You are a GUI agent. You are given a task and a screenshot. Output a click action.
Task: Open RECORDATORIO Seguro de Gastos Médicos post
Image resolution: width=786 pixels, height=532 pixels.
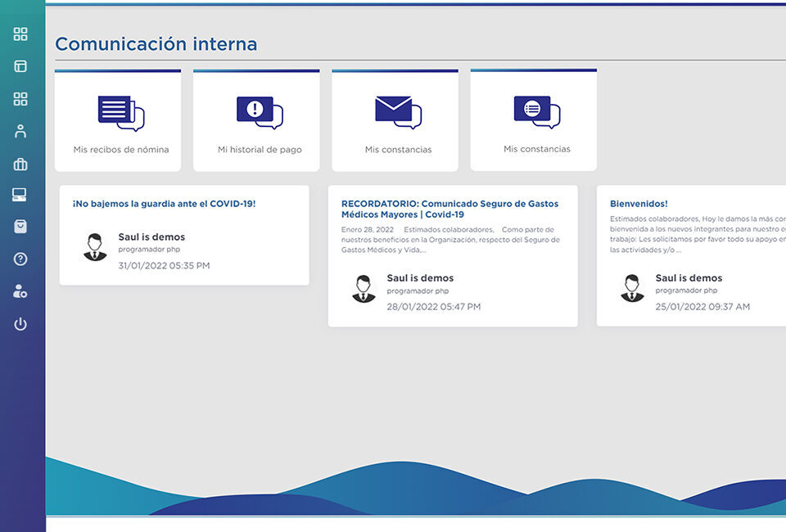(x=449, y=209)
